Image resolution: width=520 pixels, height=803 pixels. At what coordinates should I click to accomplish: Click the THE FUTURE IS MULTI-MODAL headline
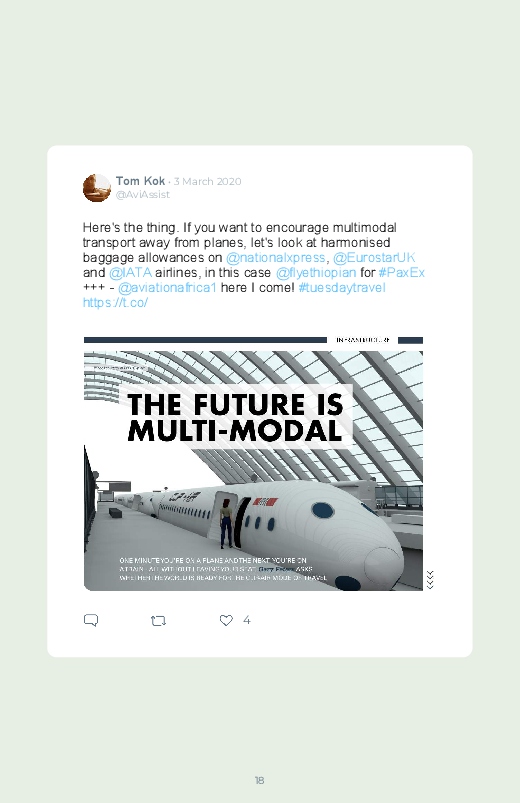coord(235,417)
